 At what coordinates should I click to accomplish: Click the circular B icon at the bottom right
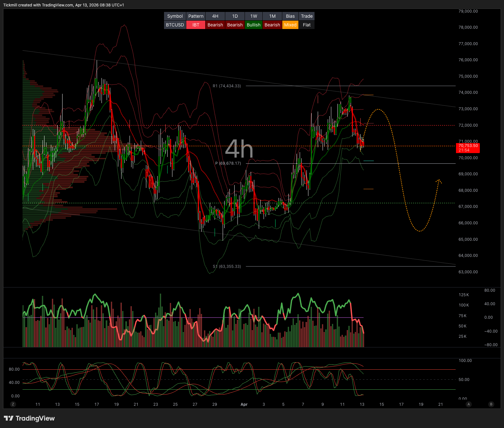pyautogui.click(x=491, y=404)
